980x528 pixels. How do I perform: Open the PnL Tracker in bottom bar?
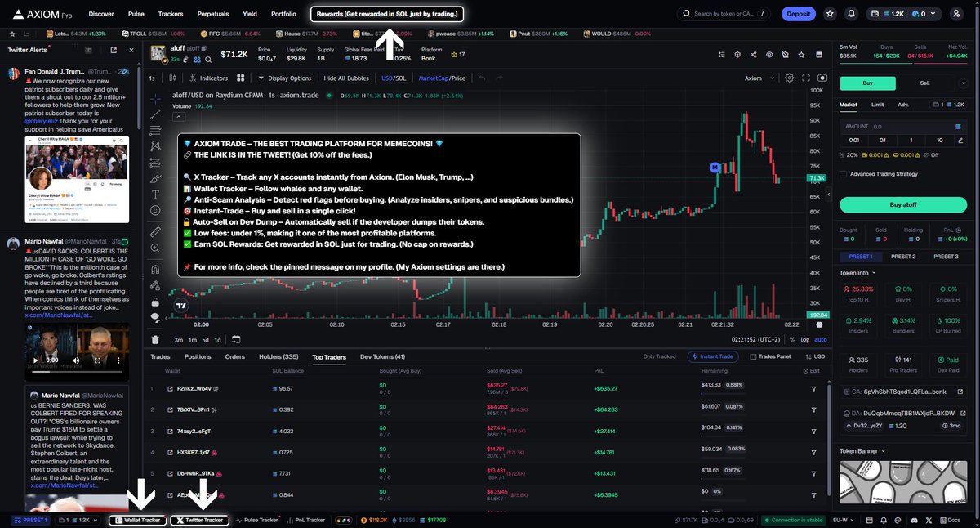(305, 520)
